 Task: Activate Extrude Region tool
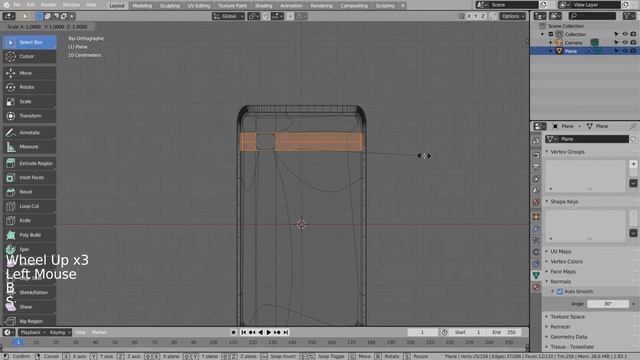(x=29, y=163)
